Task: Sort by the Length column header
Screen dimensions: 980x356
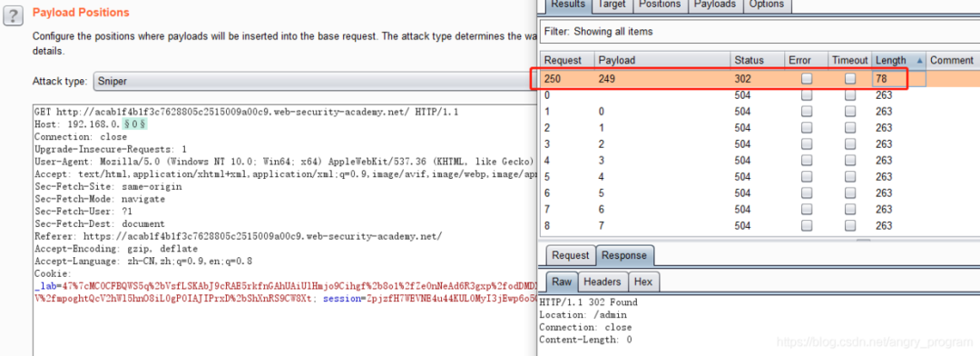Action: tap(898, 61)
